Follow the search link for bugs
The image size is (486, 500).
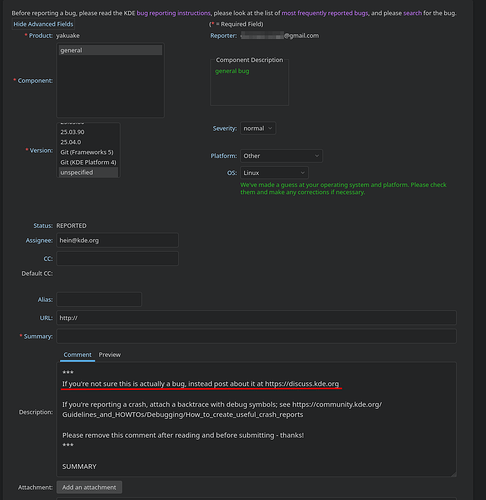coord(412,13)
